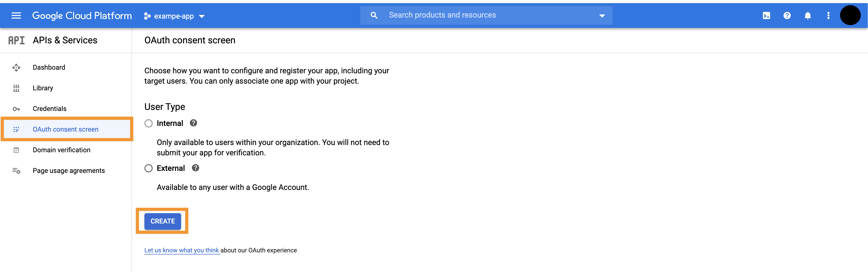
Task: Click the account avatar circle
Action: pyautogui.click(x=850, y=15)
